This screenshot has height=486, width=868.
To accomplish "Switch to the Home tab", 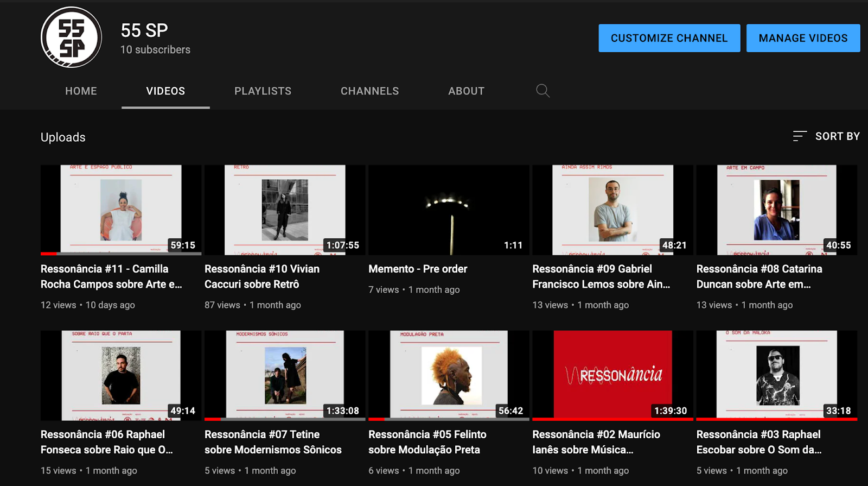I will (x=81, y=91).
